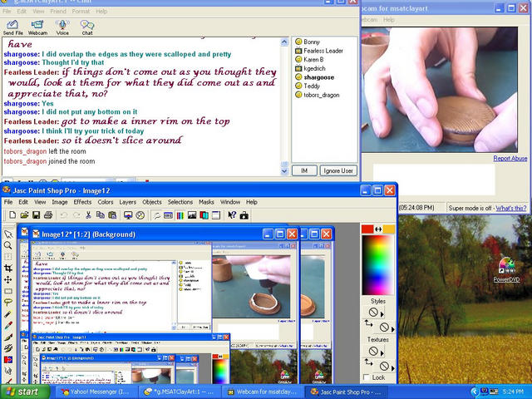Click the Open folder icon in Paint Shop Pro
This screenshot has width=532, height=399.
[x=24, y=215]
